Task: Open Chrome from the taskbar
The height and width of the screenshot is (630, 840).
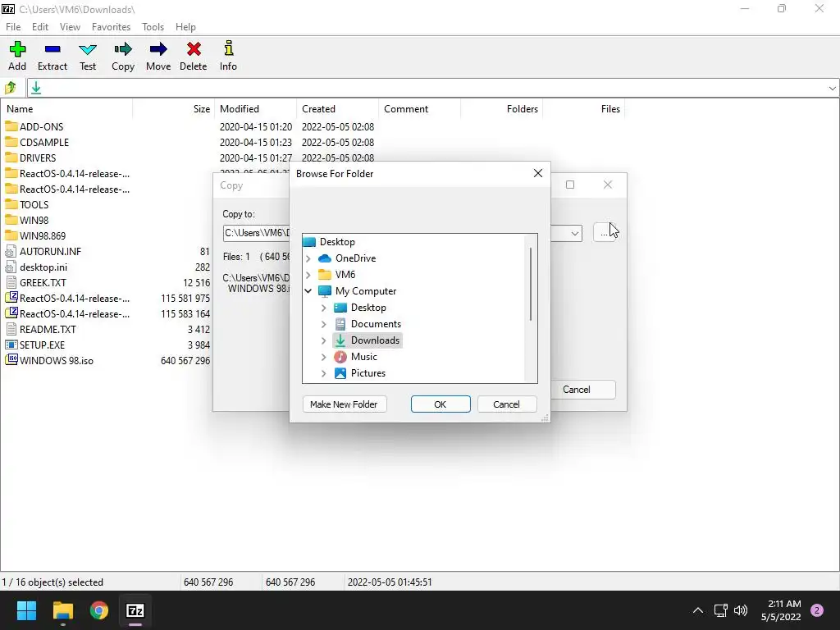Action: tap(99, 610)
